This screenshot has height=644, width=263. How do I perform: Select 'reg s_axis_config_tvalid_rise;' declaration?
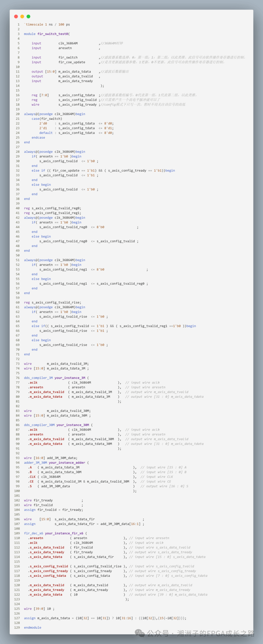(x=53, y=302)
